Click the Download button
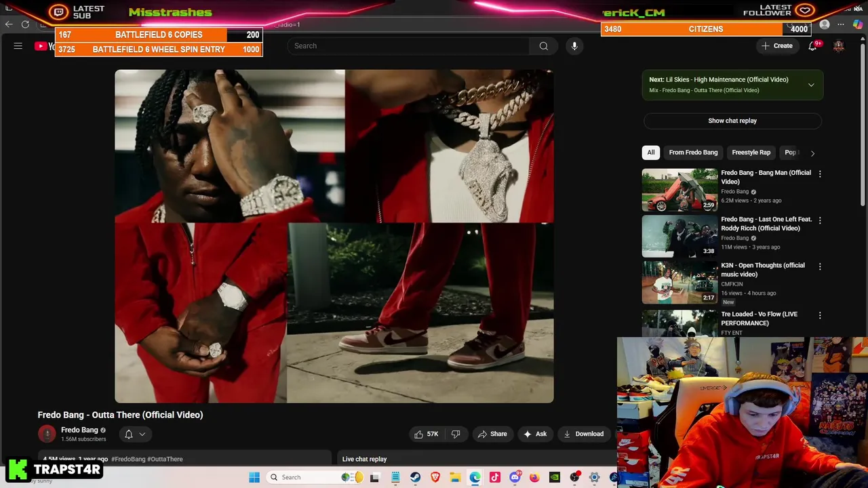 [583, 434]
